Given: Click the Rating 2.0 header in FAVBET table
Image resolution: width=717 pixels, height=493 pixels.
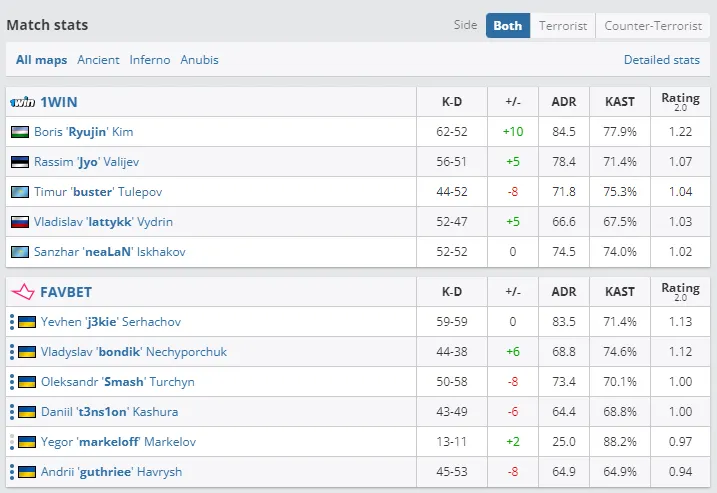Looking at the screenshot, I should pos(680,292).
